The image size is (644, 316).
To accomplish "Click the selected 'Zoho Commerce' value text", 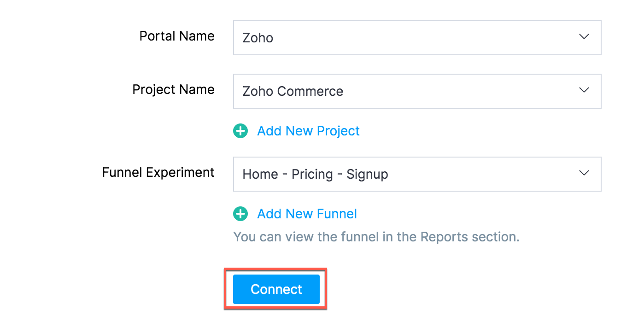I will (x=293, y=91).
